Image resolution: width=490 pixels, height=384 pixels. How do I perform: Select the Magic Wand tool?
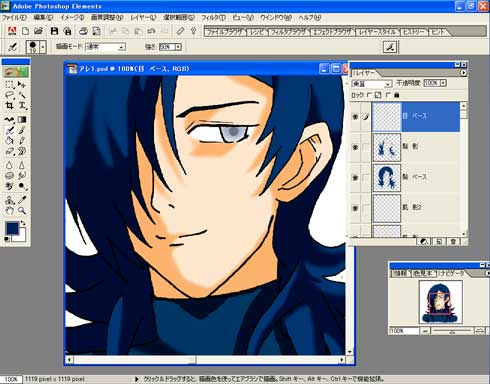pos(22,95)
